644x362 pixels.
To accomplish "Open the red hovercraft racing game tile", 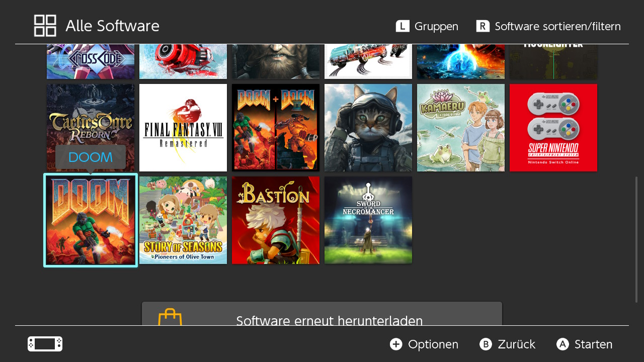I will (183, 61).
